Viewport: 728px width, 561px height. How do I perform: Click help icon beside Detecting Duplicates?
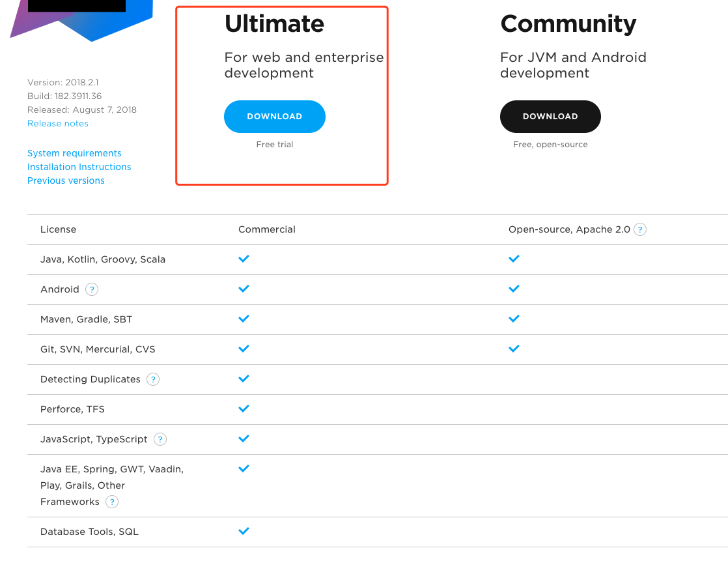click(x=153, y=379)
